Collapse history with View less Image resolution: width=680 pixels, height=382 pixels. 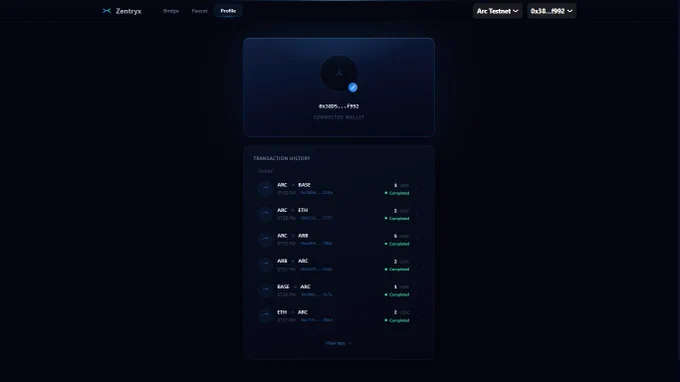pyautogui.click(x=339, y=343)
